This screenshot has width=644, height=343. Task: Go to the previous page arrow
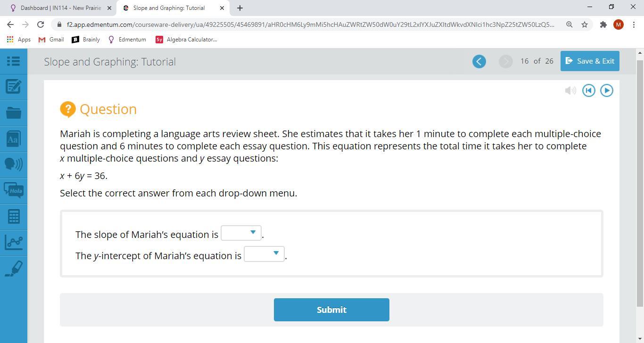coord(479,61)
